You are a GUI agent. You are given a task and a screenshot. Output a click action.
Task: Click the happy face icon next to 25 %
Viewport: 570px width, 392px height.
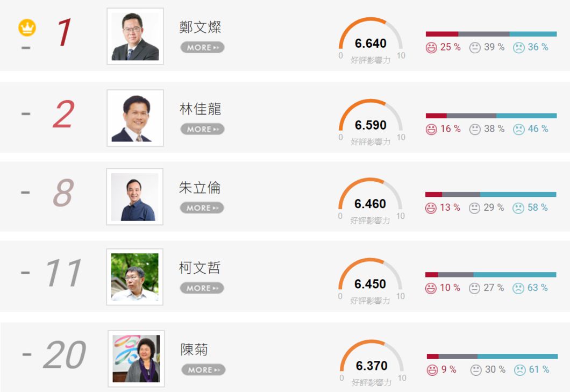tap(431, 47)
